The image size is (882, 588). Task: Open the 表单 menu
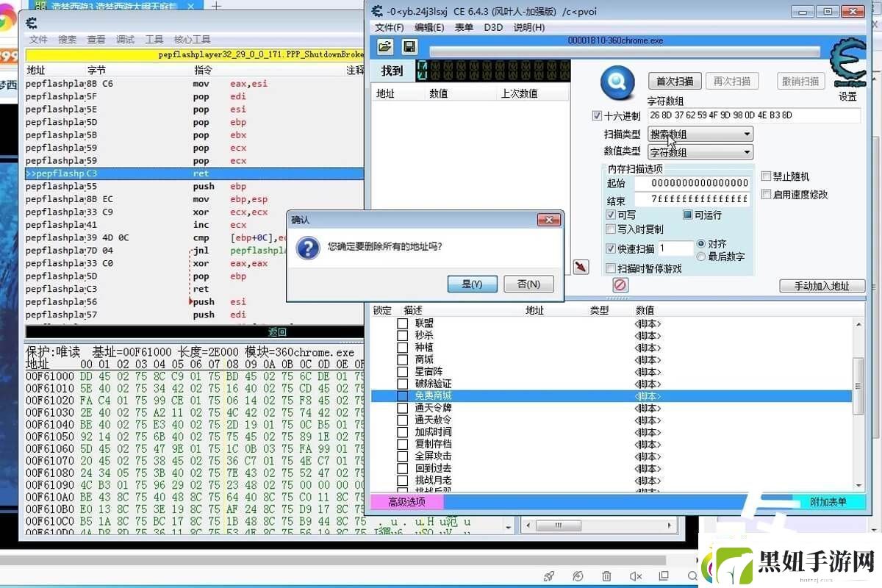click(464, 27)
